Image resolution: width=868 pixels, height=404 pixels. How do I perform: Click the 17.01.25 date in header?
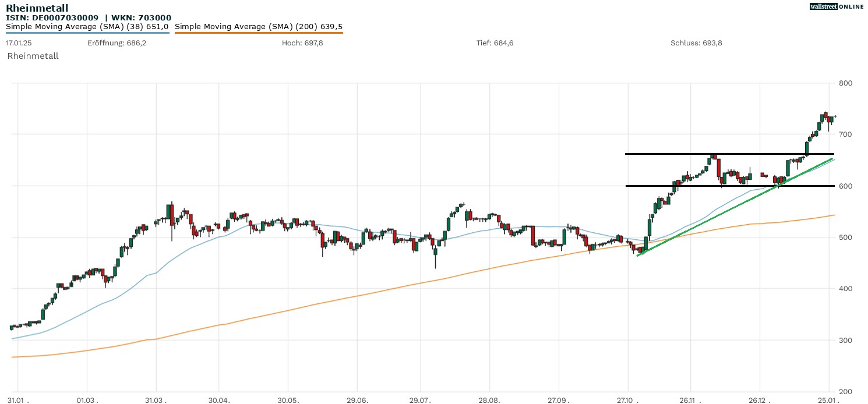tap(18, 43)
